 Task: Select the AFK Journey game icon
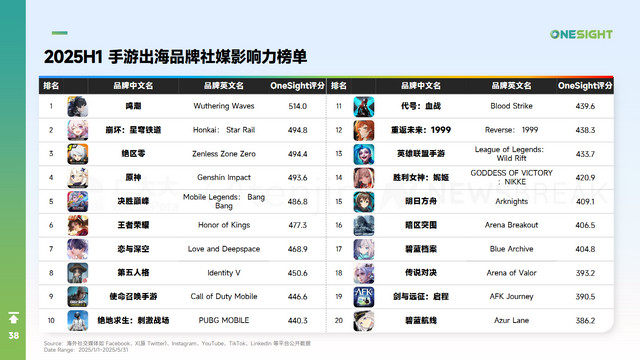364,297
